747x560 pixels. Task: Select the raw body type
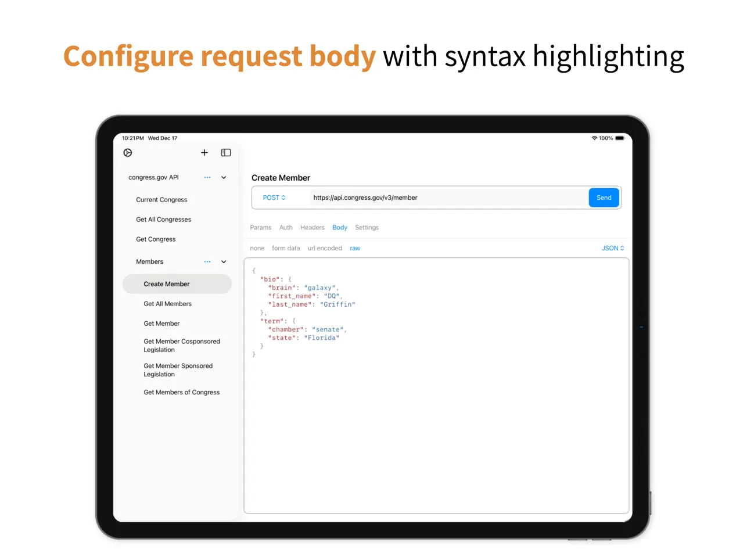coord(355,248)
